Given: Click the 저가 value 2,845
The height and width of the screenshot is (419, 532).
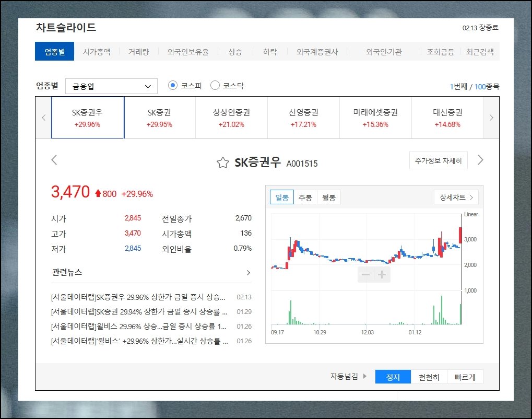Looking at the screenshot, I should [133, 248].
